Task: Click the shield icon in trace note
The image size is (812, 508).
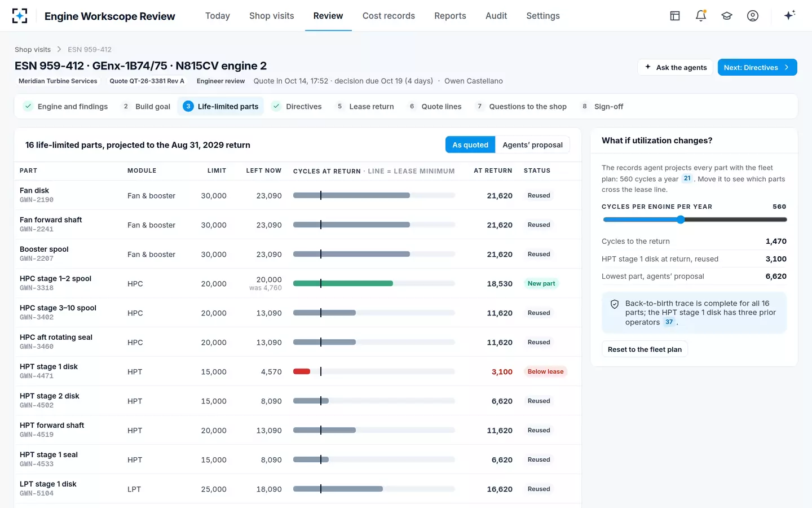Action: click(x=615, y=304)
